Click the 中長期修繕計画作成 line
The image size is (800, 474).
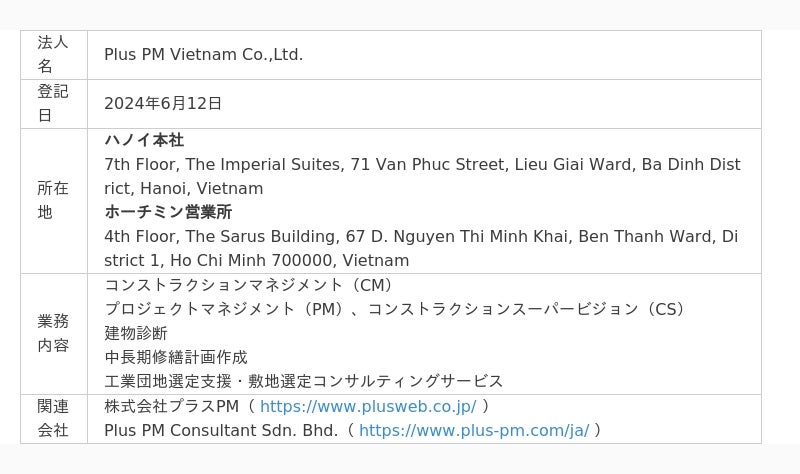coord(176,357)
